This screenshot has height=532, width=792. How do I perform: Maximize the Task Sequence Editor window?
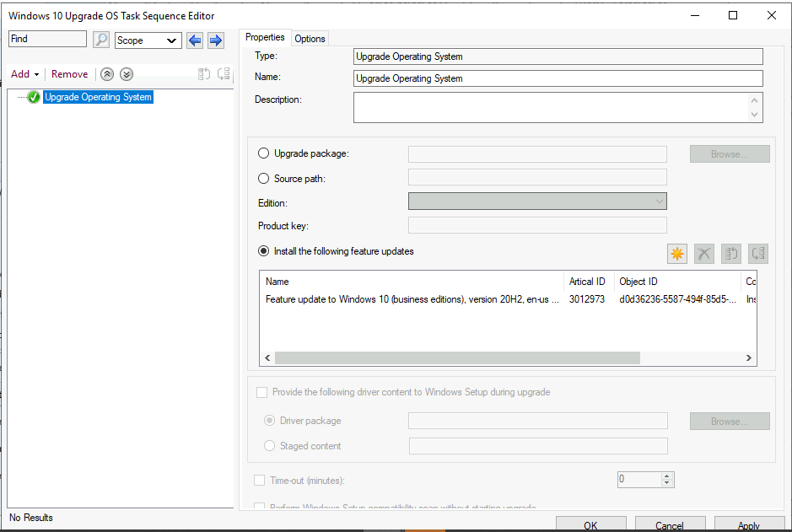point(733,16)
